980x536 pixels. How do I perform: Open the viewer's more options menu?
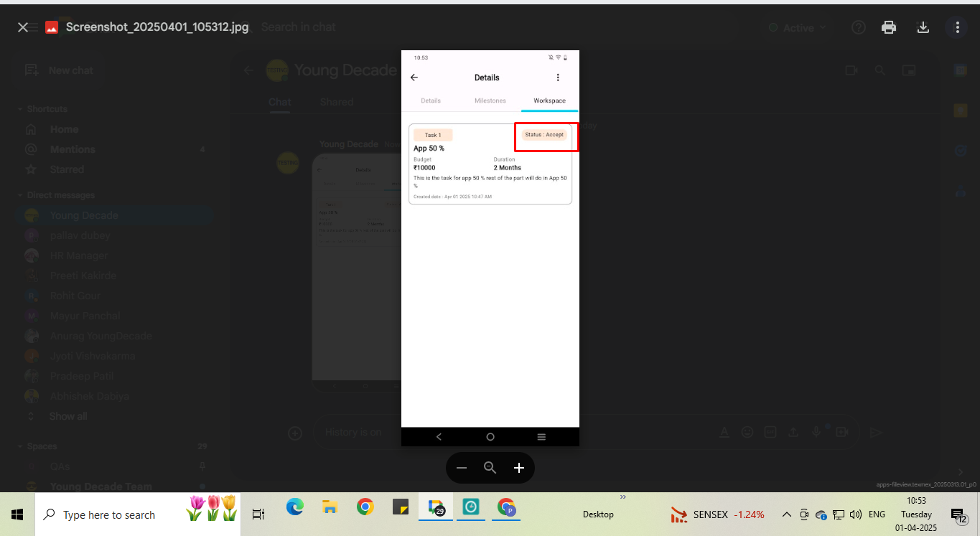pos(957,27)
